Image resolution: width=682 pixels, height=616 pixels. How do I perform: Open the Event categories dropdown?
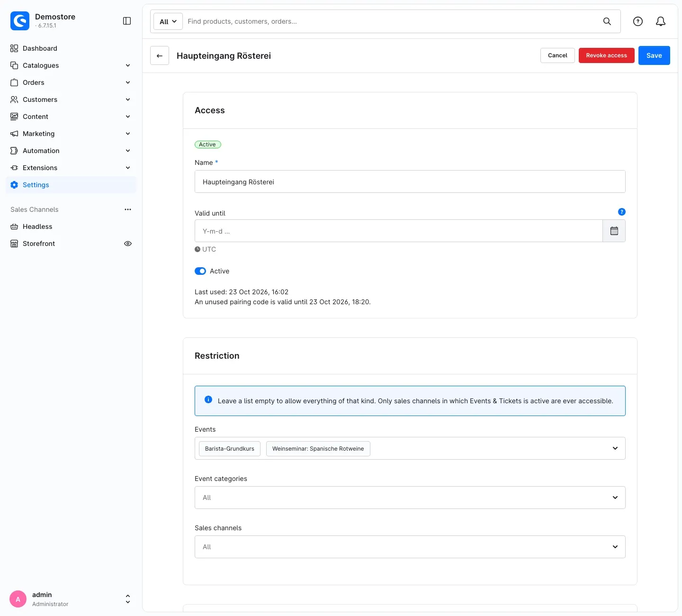[x=410, y=498]
